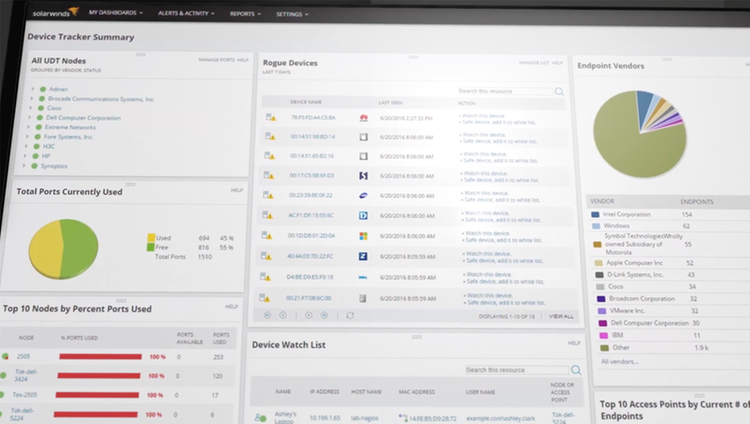The height and width of the screenshot is (424, 750).
Task: Open the Reports menu
Action: (245, 14)
